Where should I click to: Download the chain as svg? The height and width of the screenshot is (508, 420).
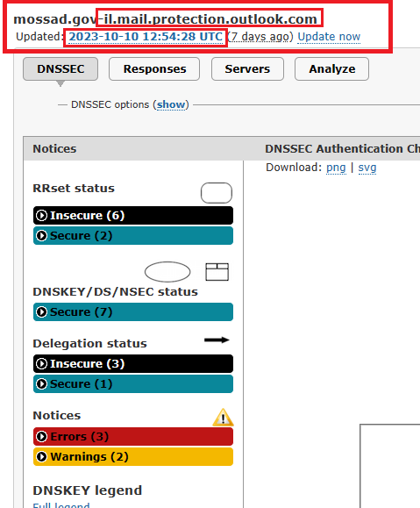pos(367,168)
